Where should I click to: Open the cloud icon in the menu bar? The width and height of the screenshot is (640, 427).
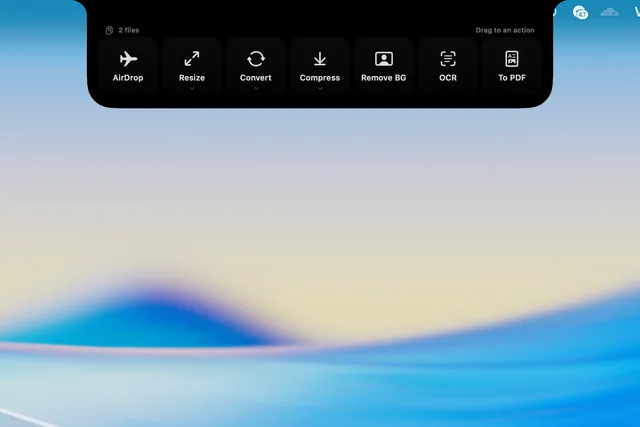[x=609, y=12]
